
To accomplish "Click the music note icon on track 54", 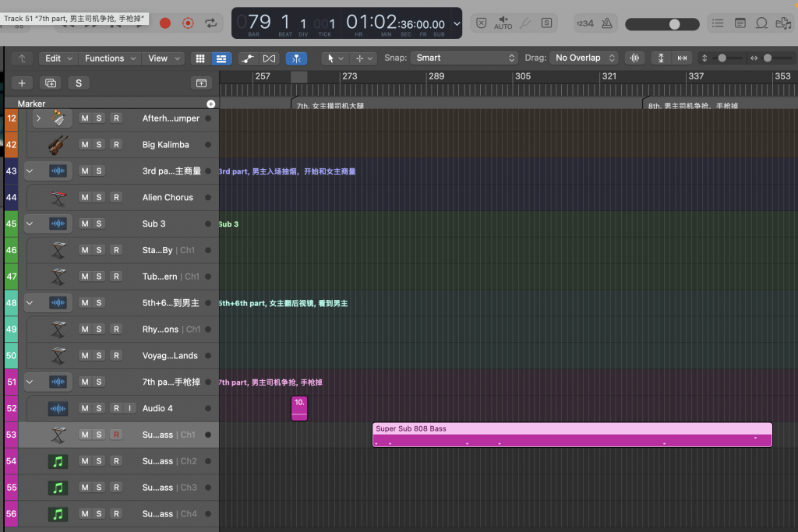I will 58,461.
